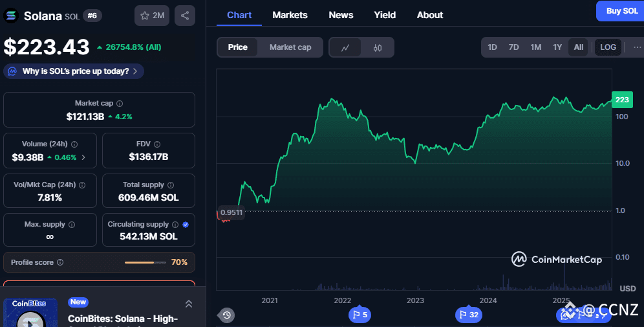Viewport: 644px width, 327px height.
Task: Click the CoinMarketCap logo on chart
Action: click(557, 259)
